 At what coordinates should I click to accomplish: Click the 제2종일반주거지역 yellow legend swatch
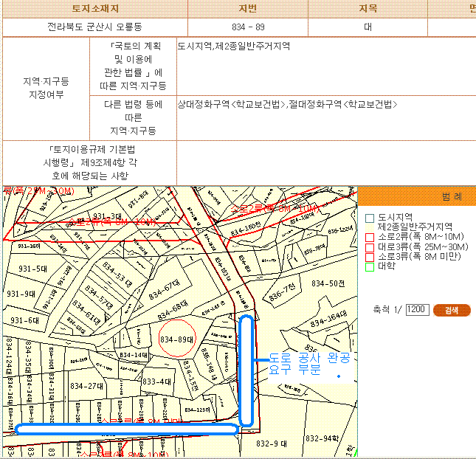[370, 227]
